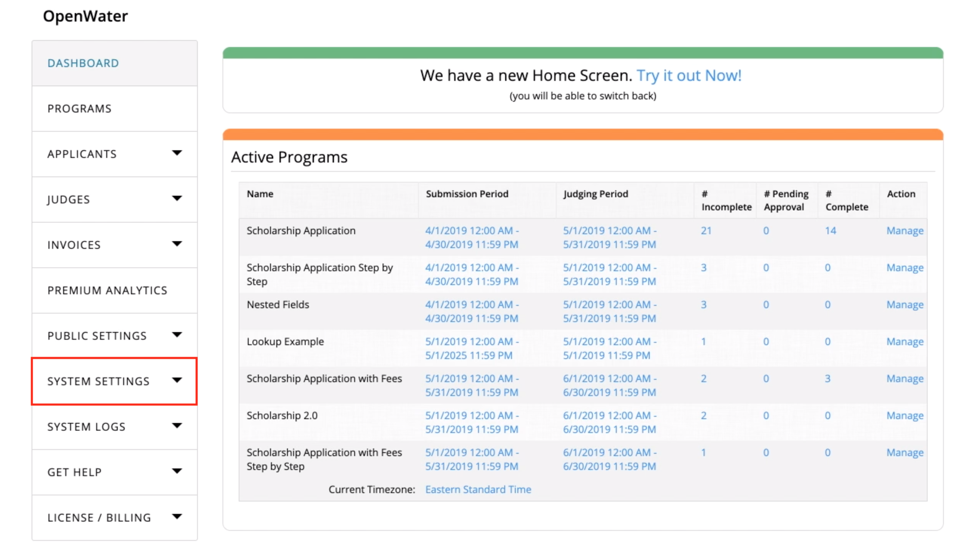The height and width of the screenshot is (547, 980).
Task: Select Public Settings label in sidebar
Action: 97,336
